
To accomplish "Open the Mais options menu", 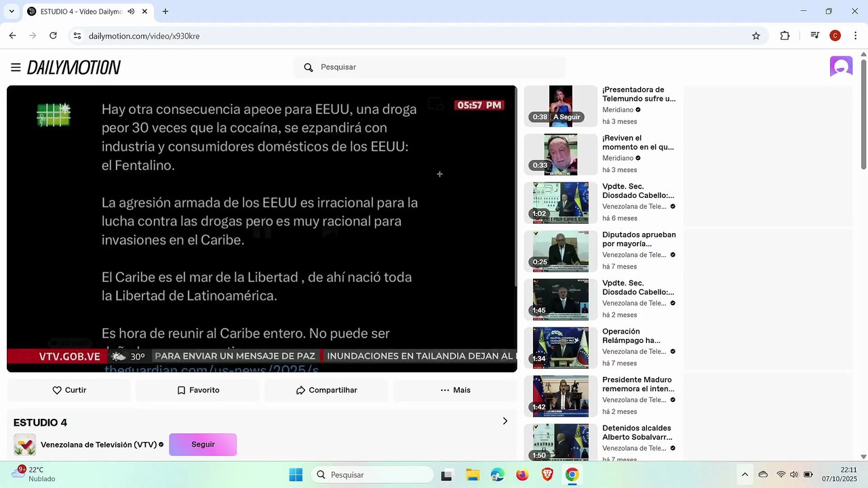I will (455, 390).
